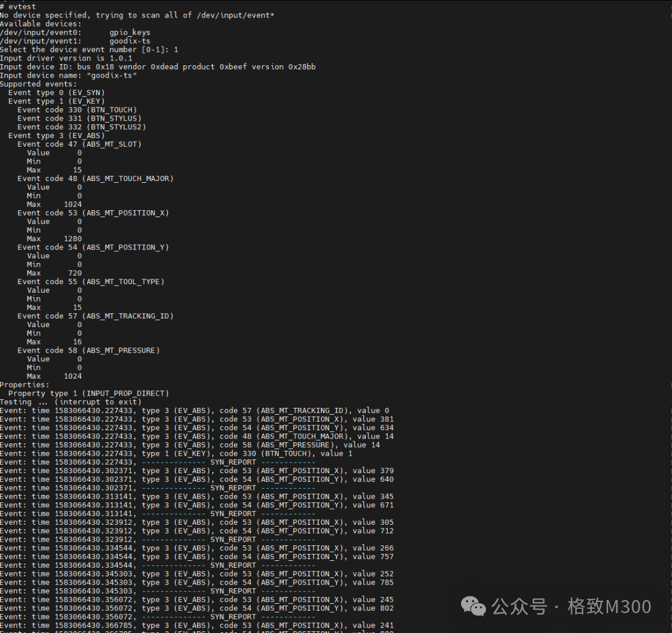Click the SYN_REPORT line at time 1583066430.323912
The image size is (672, 633).
157,539
